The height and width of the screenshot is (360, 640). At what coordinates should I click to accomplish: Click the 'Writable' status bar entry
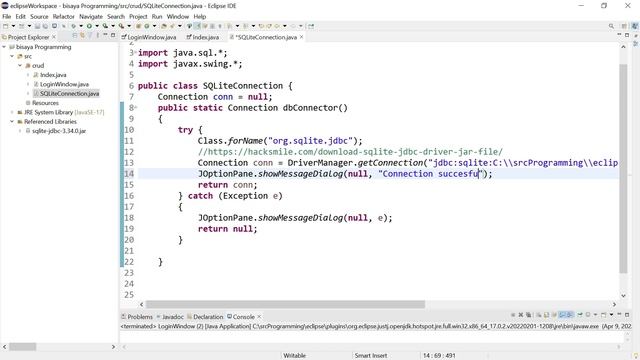coord(295,356)
